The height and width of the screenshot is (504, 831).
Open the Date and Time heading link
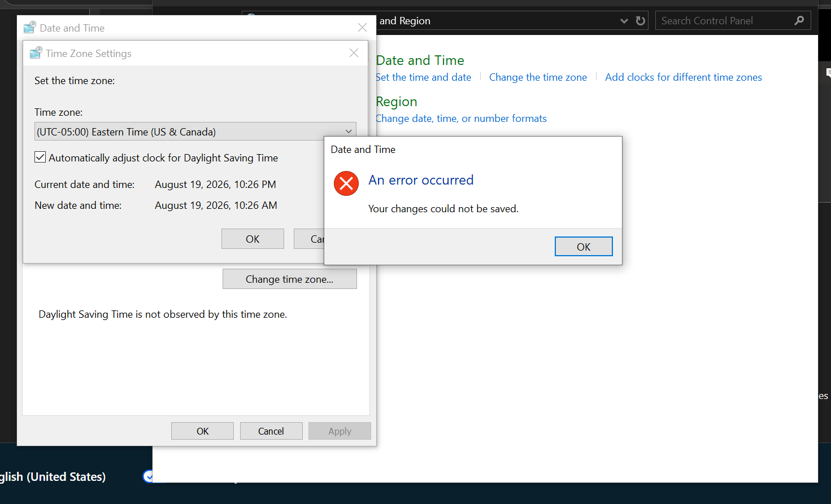click(x=420, y=60)
